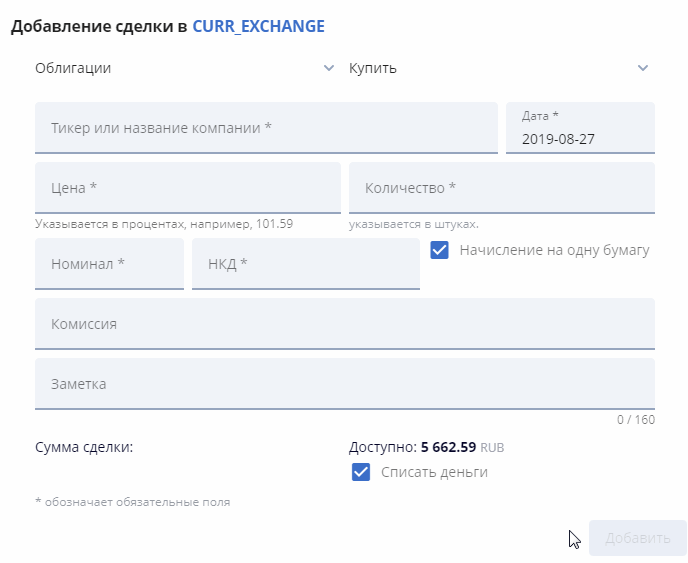Viewport: 688px width, 563px height.
Task: Click the Номинал input field
Action: (x=109, y=264)
